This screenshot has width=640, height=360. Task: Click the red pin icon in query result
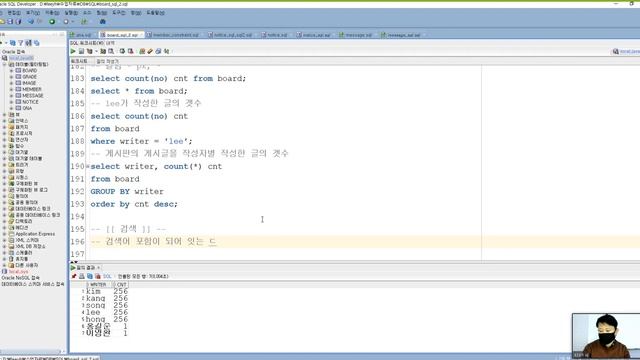(74, 276)
